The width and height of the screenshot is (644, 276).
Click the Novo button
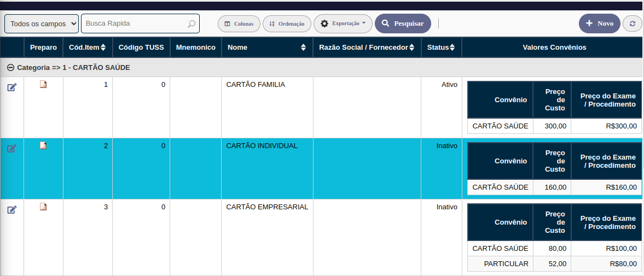pos(599,24)
